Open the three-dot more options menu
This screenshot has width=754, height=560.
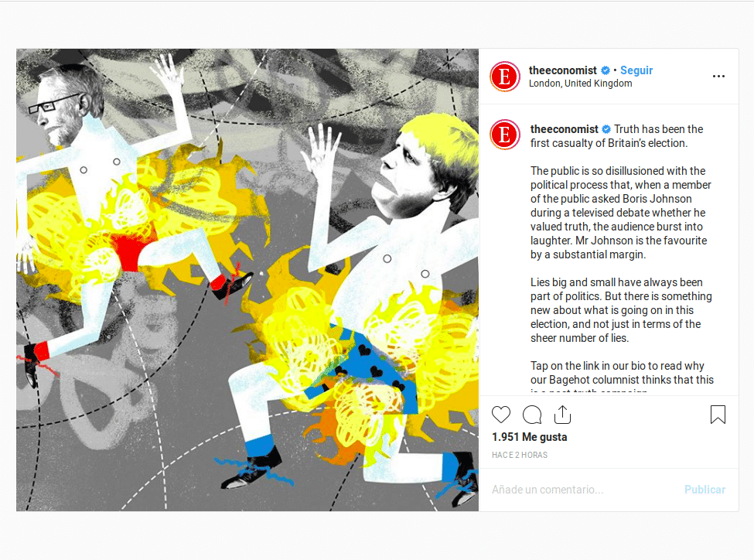click(x=718, y=76)
